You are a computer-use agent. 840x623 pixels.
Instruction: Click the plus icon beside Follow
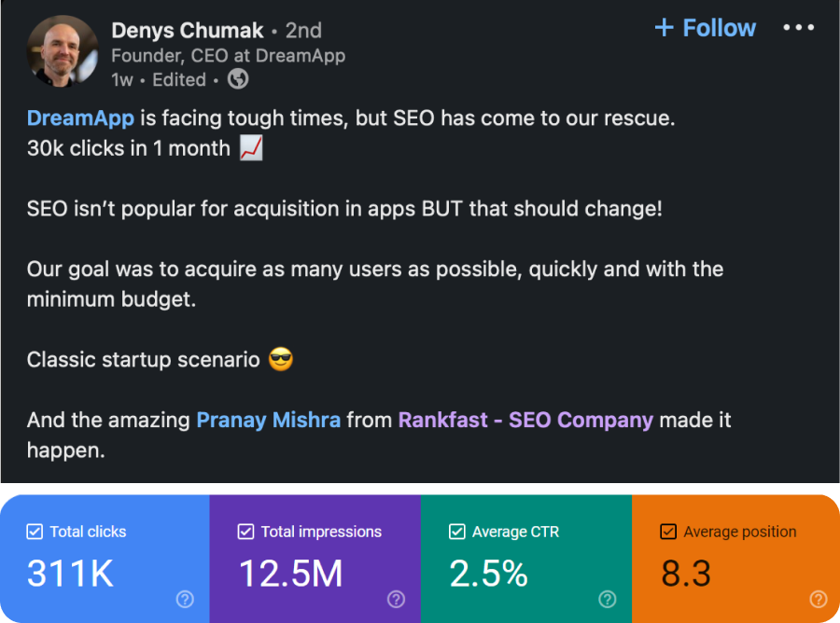[x=664, y=28]
